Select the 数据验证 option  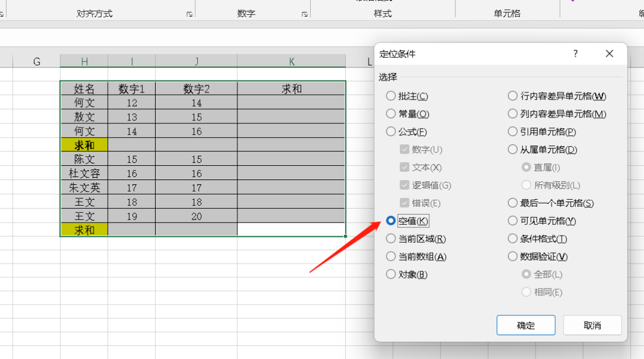513,256
